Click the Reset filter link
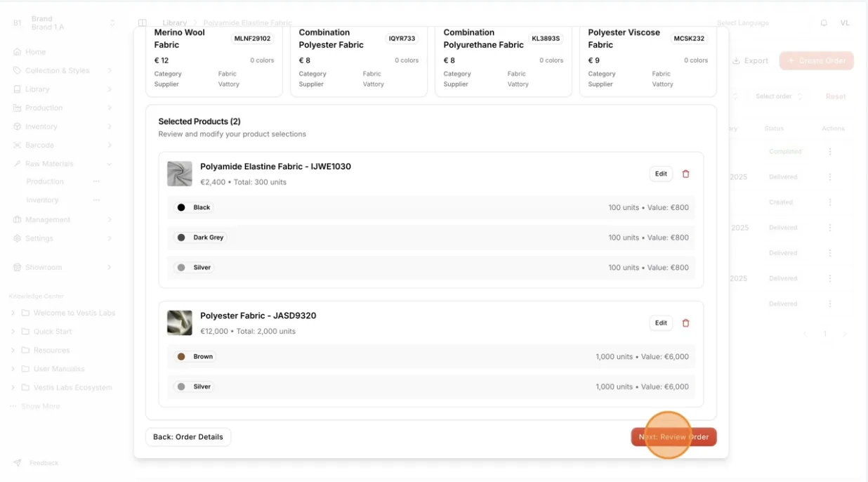The image size is (868, 482). (x=836, y=96)
